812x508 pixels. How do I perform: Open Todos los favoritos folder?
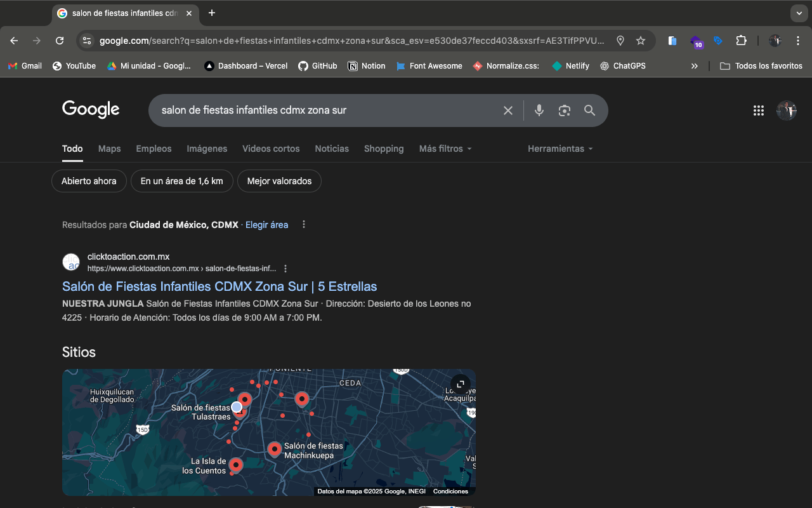tap(761, 66)
